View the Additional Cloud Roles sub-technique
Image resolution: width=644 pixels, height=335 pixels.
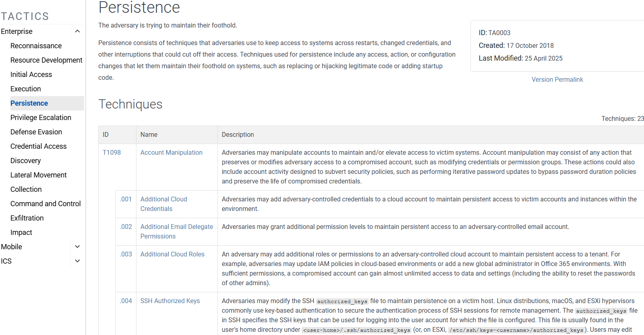click(172, 254)
